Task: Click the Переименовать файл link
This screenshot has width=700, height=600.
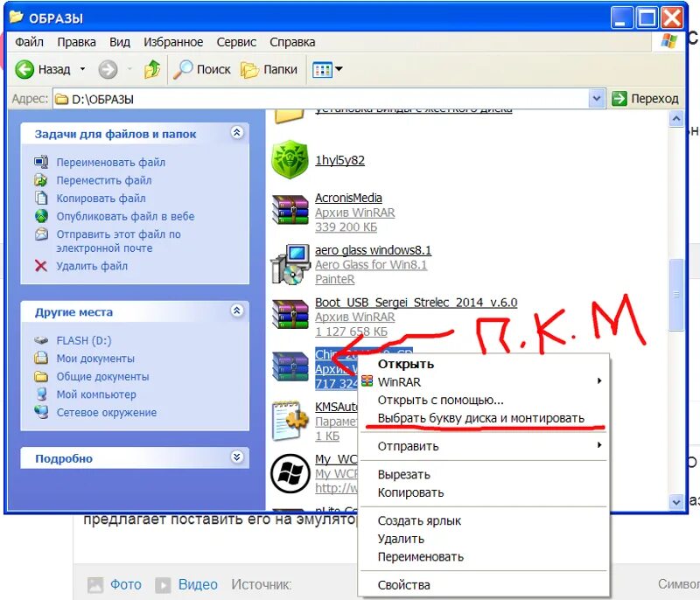Action: [x=111, y=162]
